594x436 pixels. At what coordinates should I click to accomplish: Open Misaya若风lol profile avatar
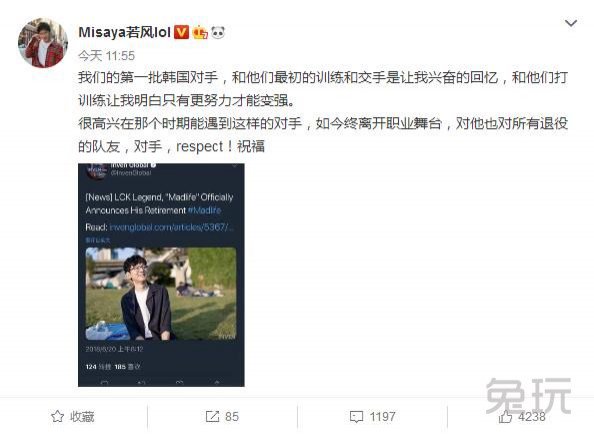pyautogui.click(x=43, y=43)
